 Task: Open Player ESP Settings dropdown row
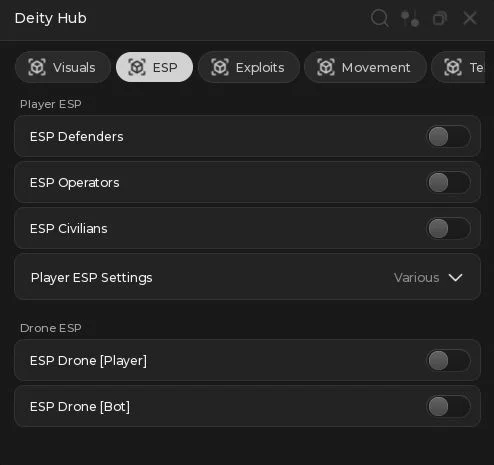coord(247,277)
